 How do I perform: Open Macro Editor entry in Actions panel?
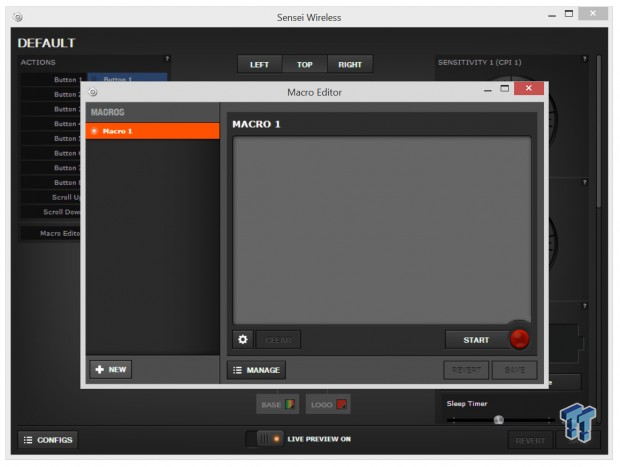pos(51,233)
